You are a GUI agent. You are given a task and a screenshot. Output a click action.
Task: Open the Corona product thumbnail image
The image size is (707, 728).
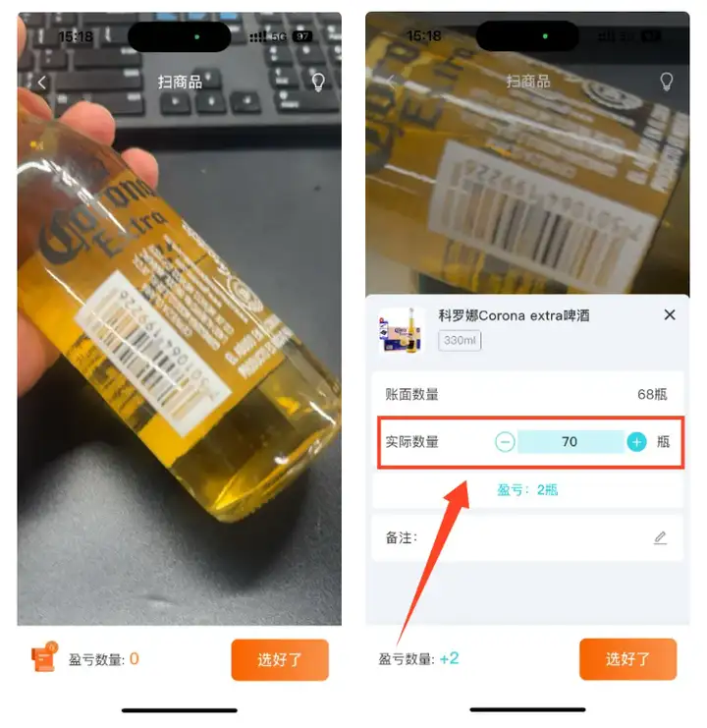[402, 330]
